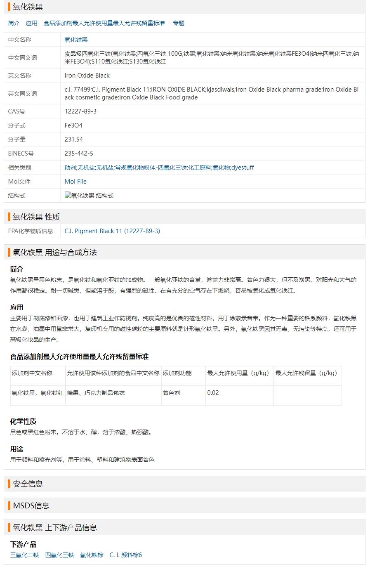This screenshot has width=377, height=588.
Task: Click the 氧化物 category link
Action: (x=221, y=168)
